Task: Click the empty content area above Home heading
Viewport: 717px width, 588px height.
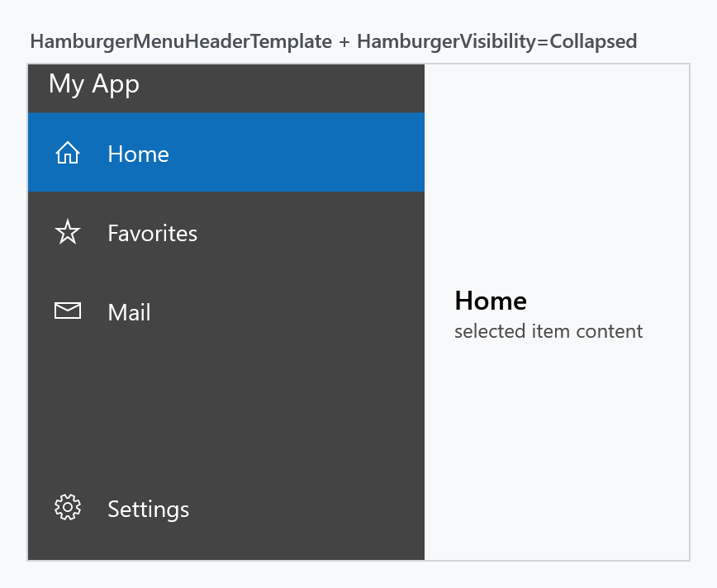Action: tap(557, 176)
